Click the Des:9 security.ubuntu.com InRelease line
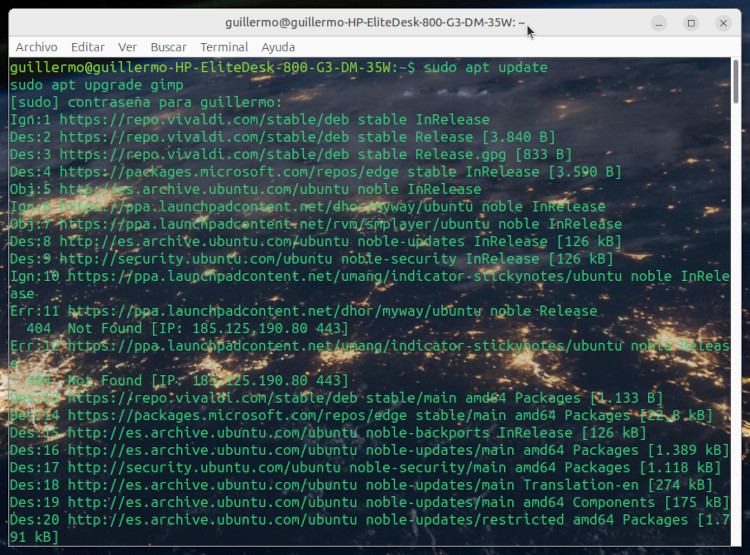This screenshot has height=555, width=750. pos(312,259)
